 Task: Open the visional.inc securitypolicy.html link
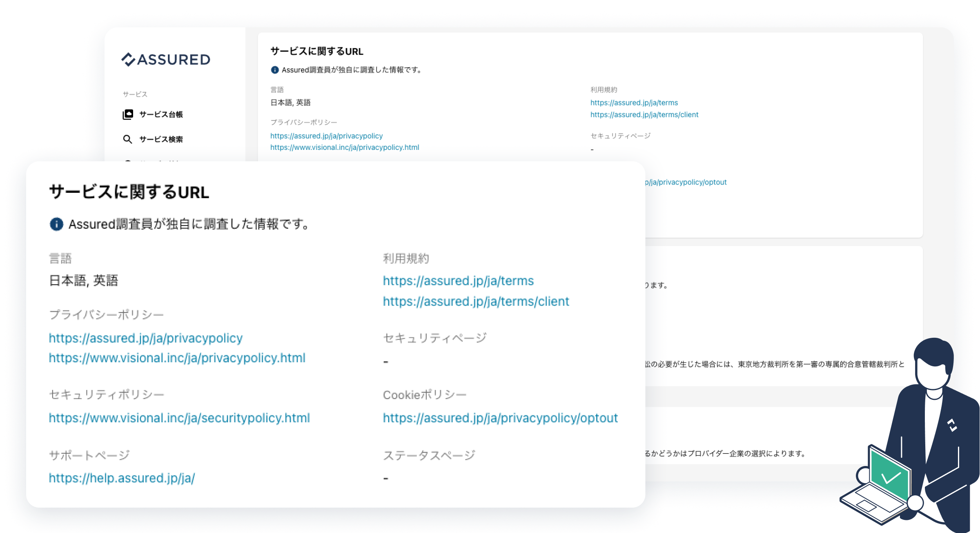pyautogui.click(x=179, y=418)
